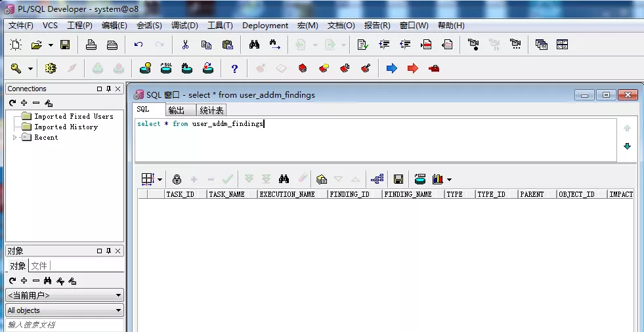Close the 对象 panel

tap(118, 251)
